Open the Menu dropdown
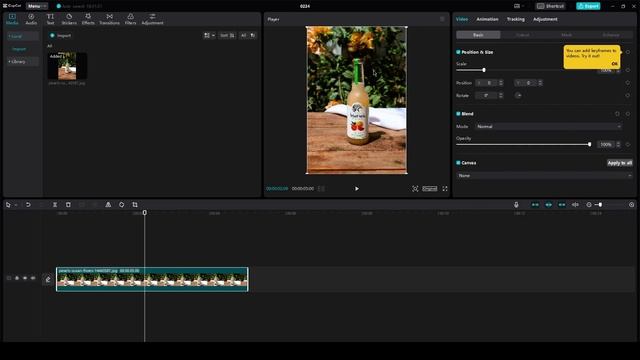This screenshot has width=640, height=360. pyautogui.click(x=36, y=6)
